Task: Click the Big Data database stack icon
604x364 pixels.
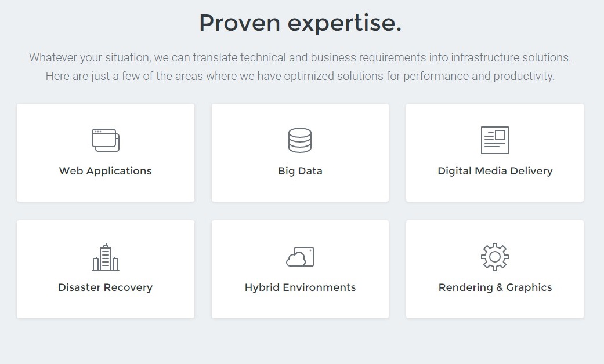Action: (x=300, y=140)
